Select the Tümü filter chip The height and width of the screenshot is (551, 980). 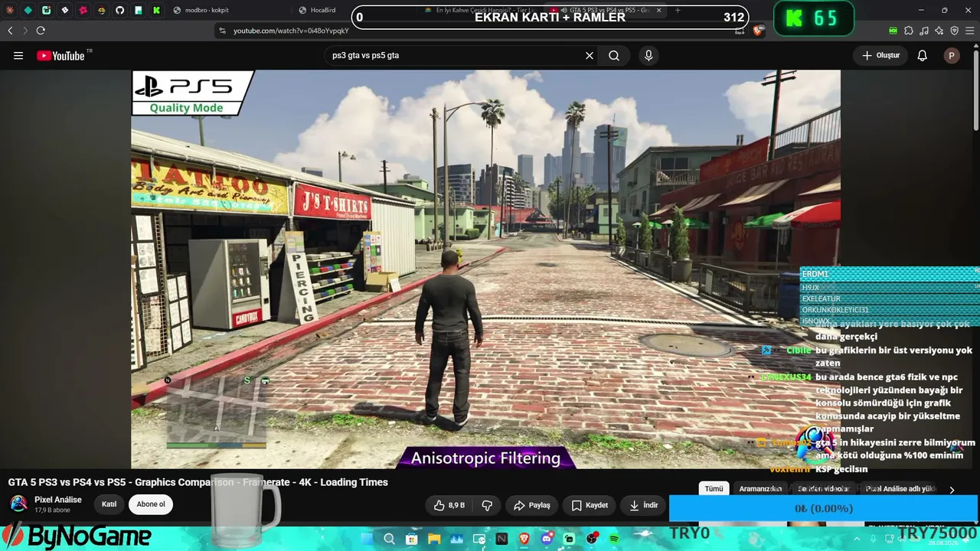point(714,489)
